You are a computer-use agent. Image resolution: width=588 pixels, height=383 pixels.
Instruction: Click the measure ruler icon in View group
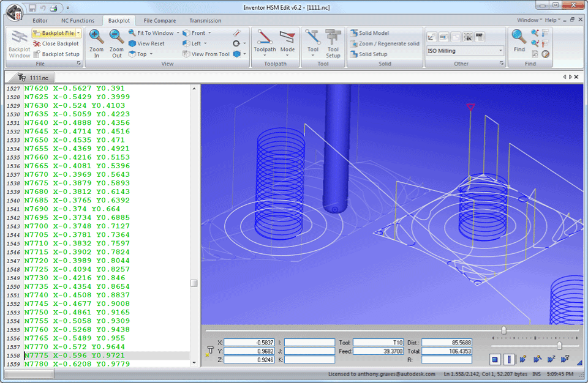click(x=236, y=33)
